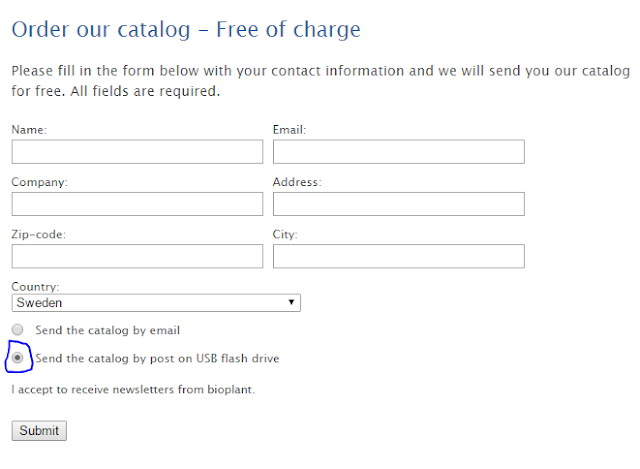Click the "Address:" field label
The width and height of the screenshot is (640, 469).
click(297, 182)
